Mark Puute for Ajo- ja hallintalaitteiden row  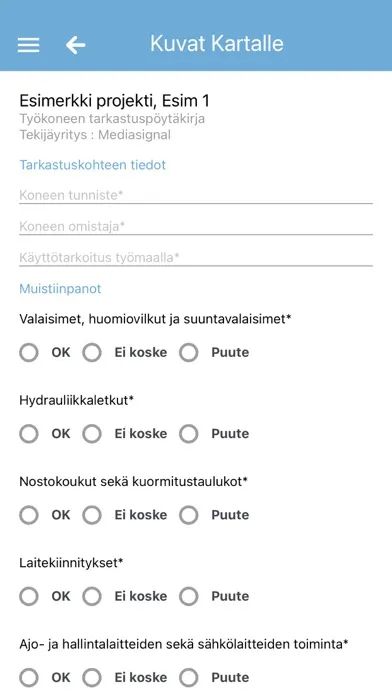coord(189,678)
